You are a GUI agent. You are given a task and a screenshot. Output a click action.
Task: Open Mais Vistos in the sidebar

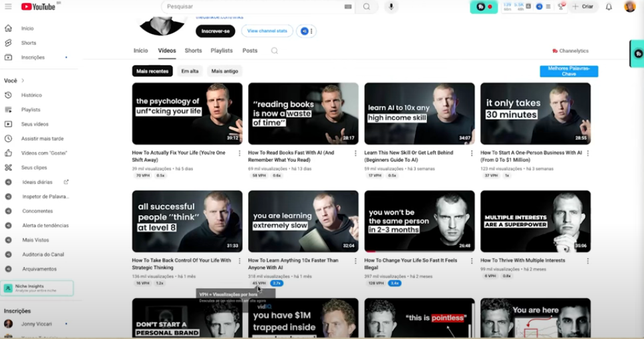37,240
